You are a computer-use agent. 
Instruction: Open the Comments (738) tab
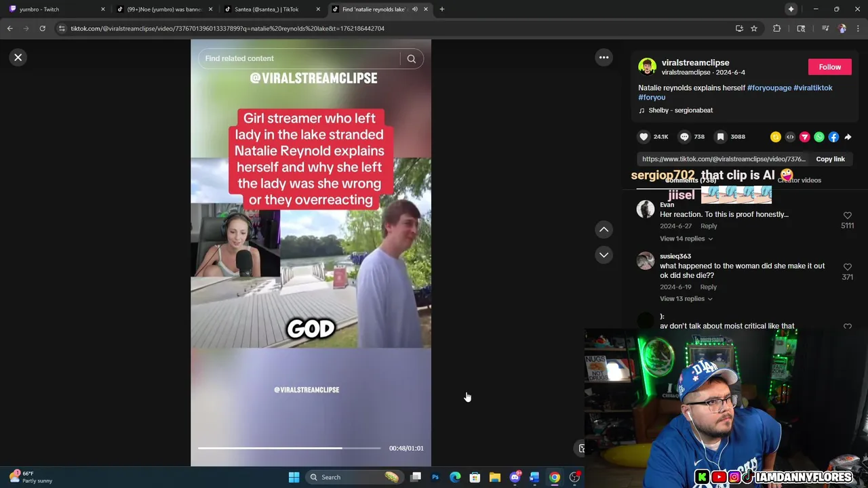pyautogui.click(x=690, y=180)
